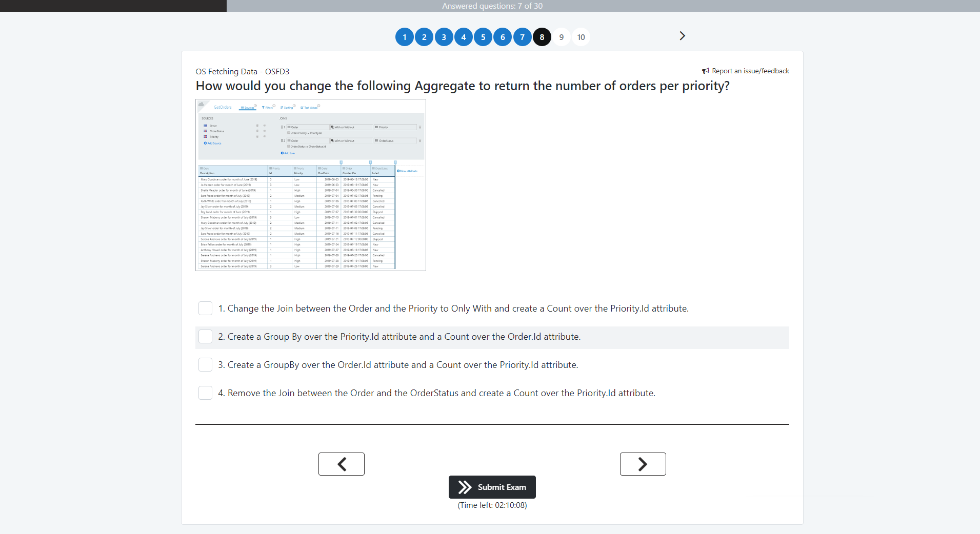
Task: Click the right chevron beside question numbers
Action: pos(682,36)
